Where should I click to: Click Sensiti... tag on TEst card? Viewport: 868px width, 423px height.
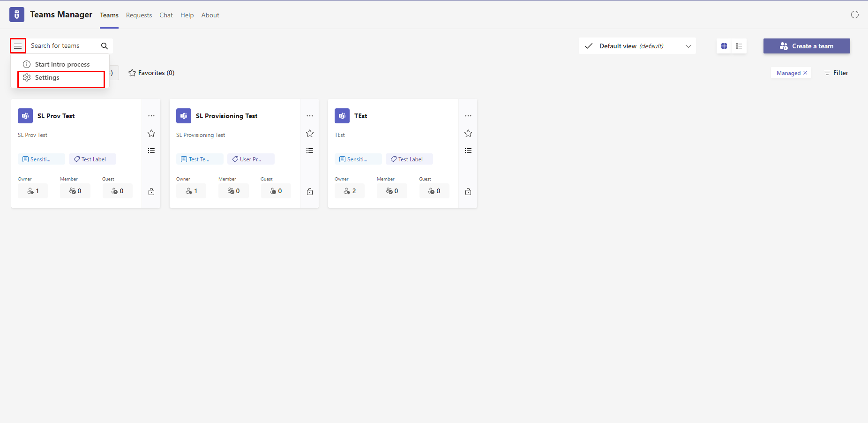(358, 159)
